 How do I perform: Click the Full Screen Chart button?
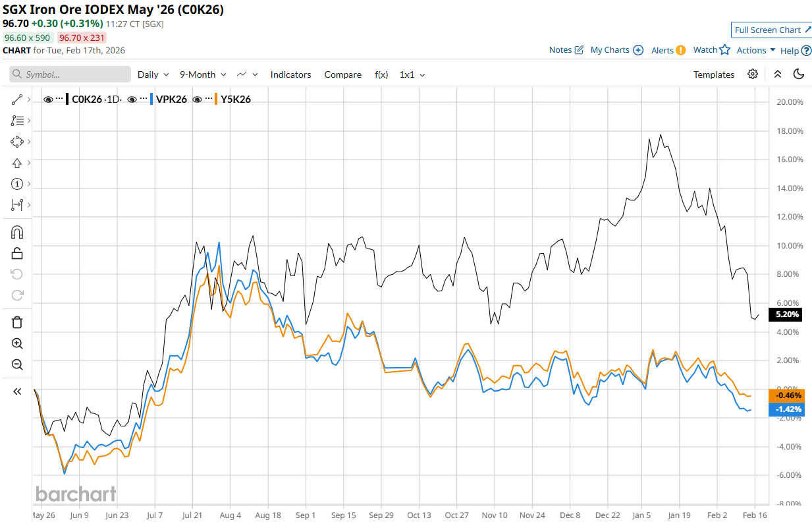click(772, 30)
